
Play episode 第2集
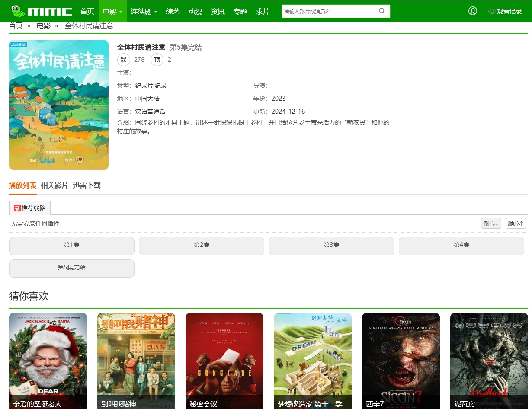[202, 246]
